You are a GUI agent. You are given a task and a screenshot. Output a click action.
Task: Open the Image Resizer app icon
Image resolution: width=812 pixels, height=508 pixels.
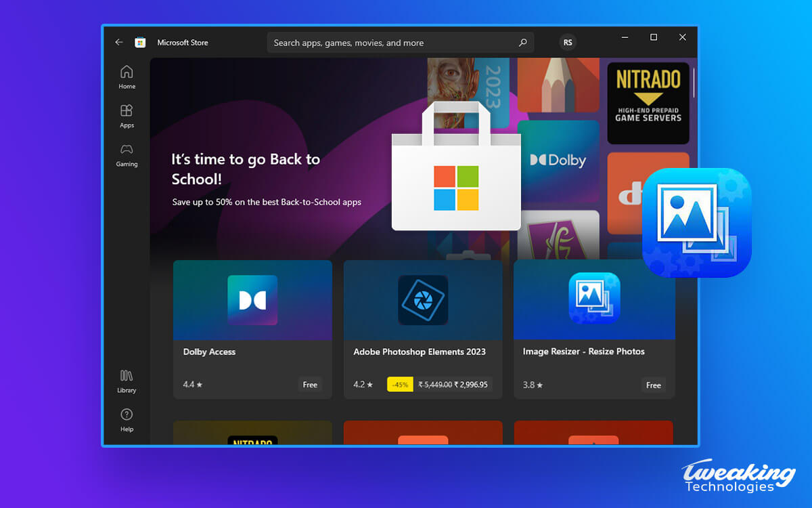[x=593, y=299]
